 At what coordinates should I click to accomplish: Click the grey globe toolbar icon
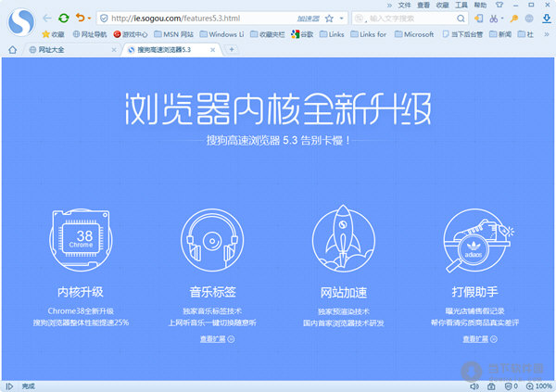(x=529, y=19)
